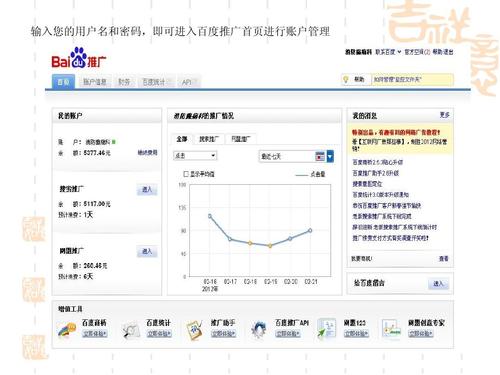The width and height of the screenshot is (500, 375).
Task: Click 立即体验 under 百度商桥
Action: coord(95,333)
